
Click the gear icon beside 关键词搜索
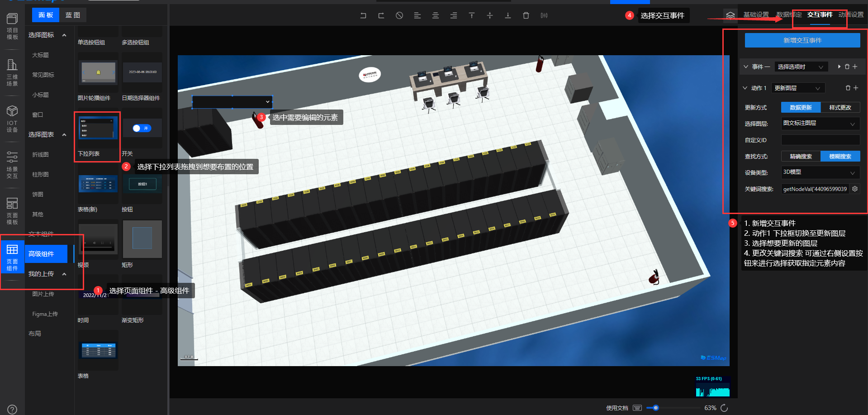click(x=854, y=189)
